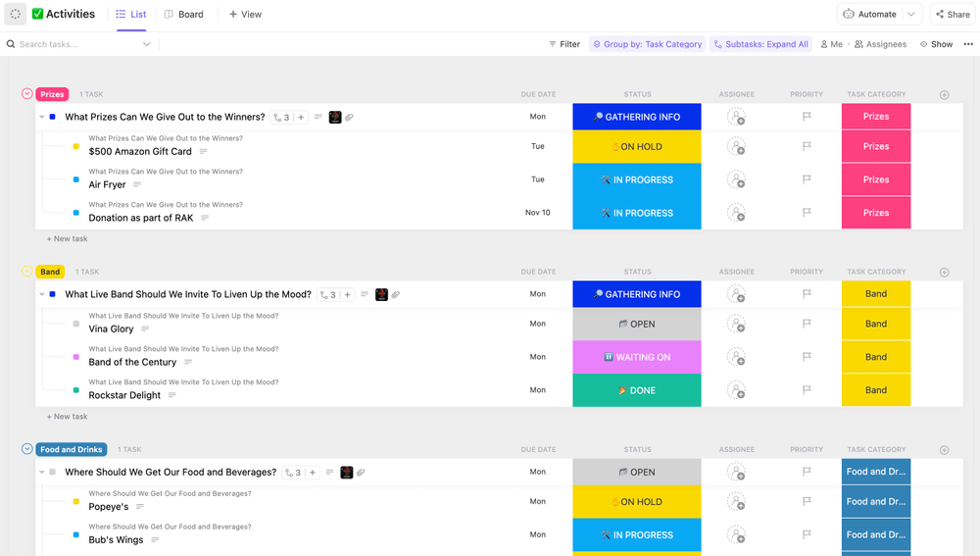This screenshot has width=980, height=556.
Task: Click New task under Band group
Action: click(x=68, y=417)
